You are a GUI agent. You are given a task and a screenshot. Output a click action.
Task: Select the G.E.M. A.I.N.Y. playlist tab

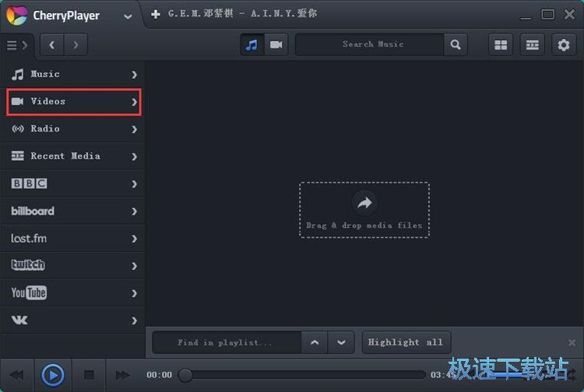[242, 14]
